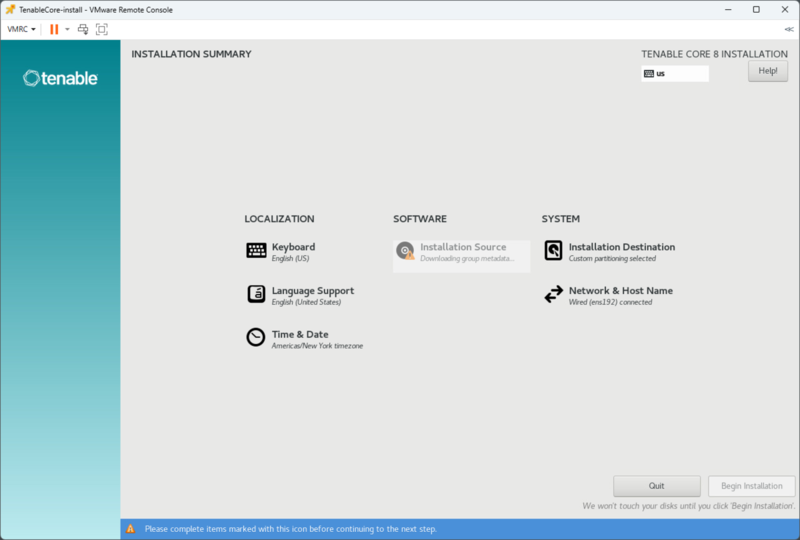Image resolution: width=800 pixels, height=540 pixels.
Task: Click the SYSTEM section heading
Action: pos(560,219)
